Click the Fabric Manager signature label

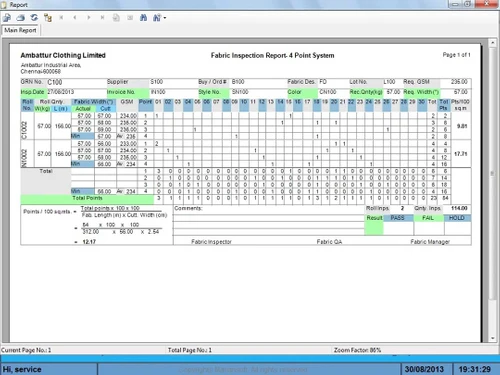tap(430, 242)
